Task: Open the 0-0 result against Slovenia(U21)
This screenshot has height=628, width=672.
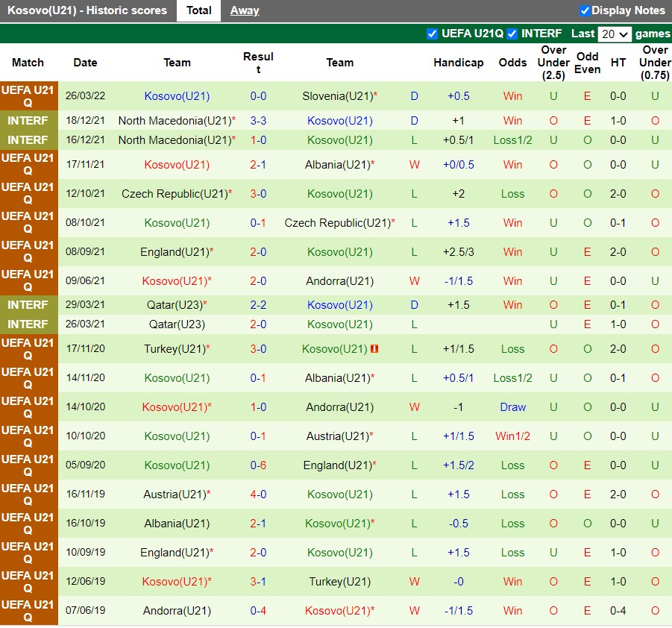Action: 258,96
